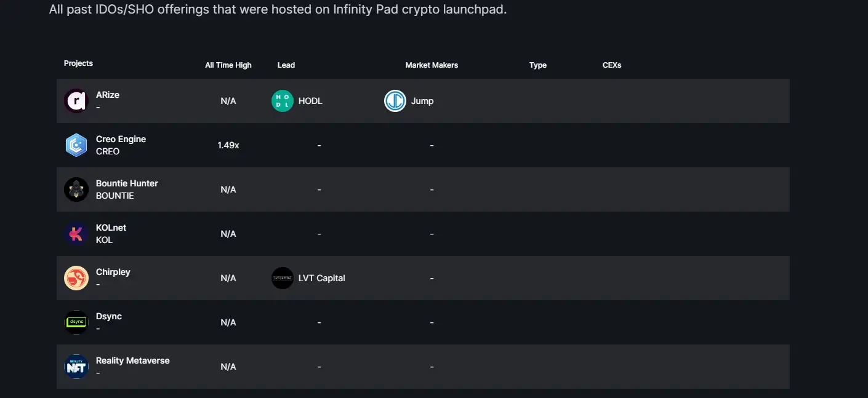The image size is (868, 398).
Task: Click the CEXs column header
Action: click(x=612, y=65)
